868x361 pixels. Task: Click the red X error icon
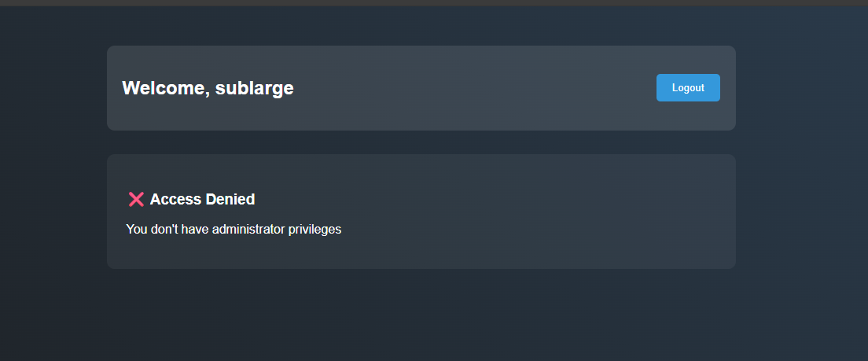pyautogui.click(x=136, y=200)
